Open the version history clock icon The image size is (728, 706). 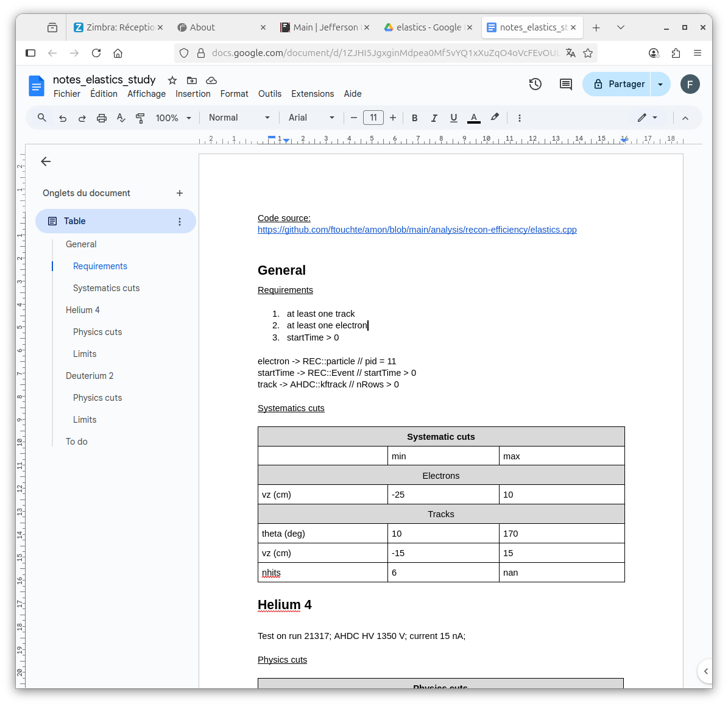(535, 84)
